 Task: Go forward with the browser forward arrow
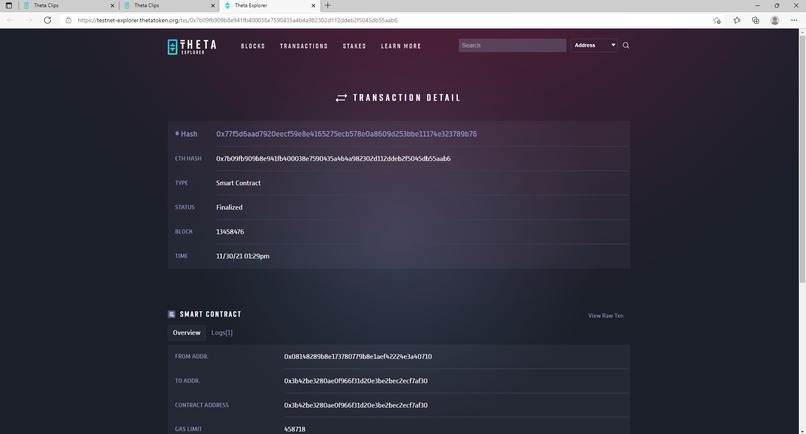pyautogui.click(x=29, y=20)
